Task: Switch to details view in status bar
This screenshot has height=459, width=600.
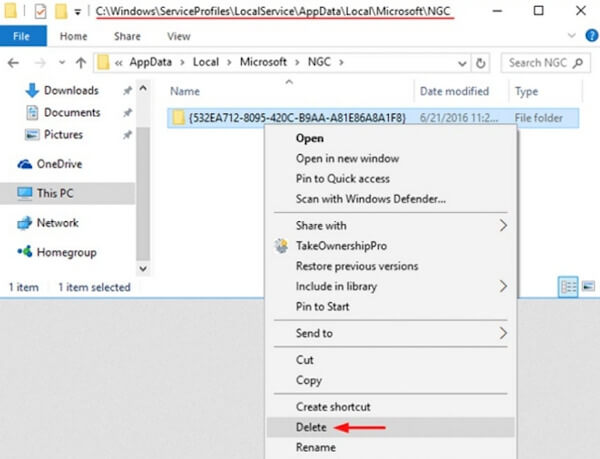Action: 568,288
